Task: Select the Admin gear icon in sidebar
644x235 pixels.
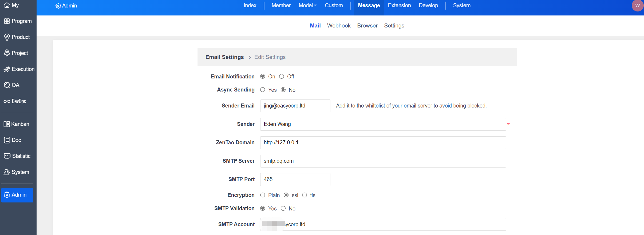Action: click(x=7, y=195)
